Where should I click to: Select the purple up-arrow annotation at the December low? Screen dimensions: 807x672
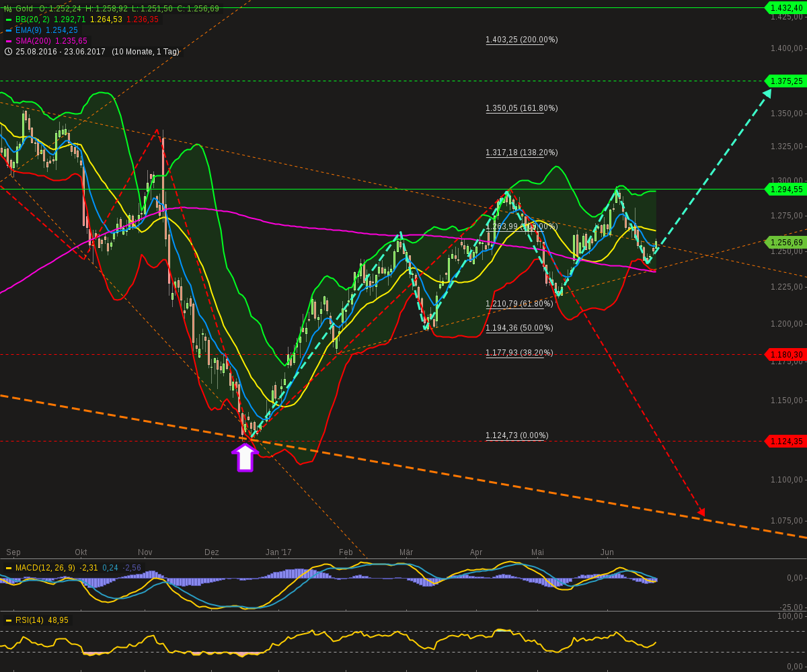245,459
